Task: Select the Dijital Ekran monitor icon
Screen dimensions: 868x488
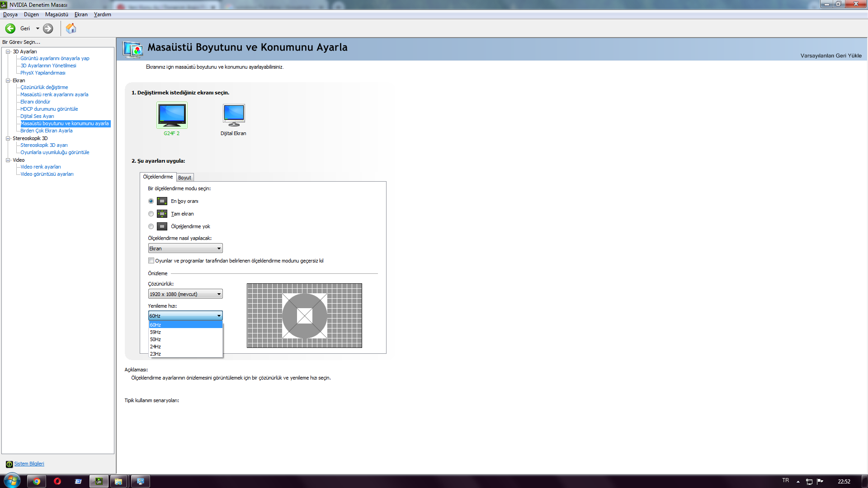Action: tap(234, 115)
